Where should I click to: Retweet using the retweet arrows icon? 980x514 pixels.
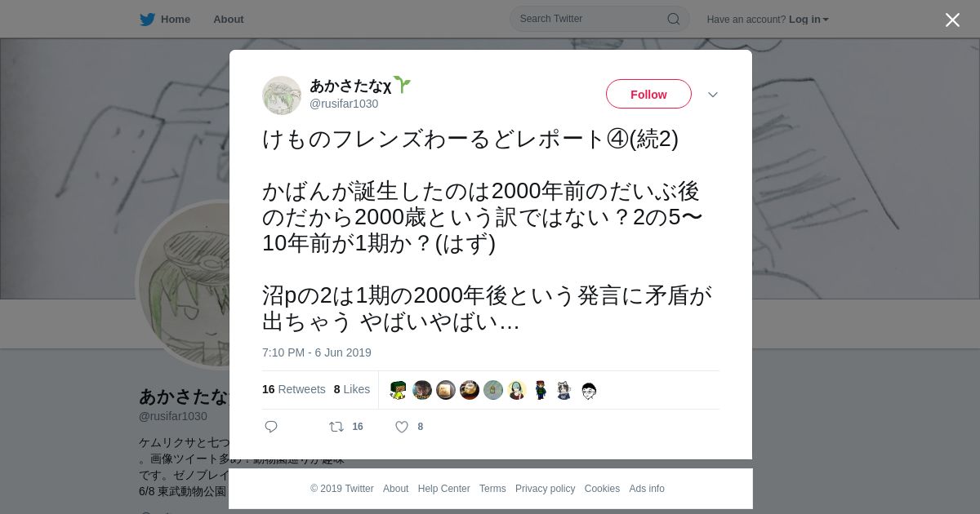(336, 427)
